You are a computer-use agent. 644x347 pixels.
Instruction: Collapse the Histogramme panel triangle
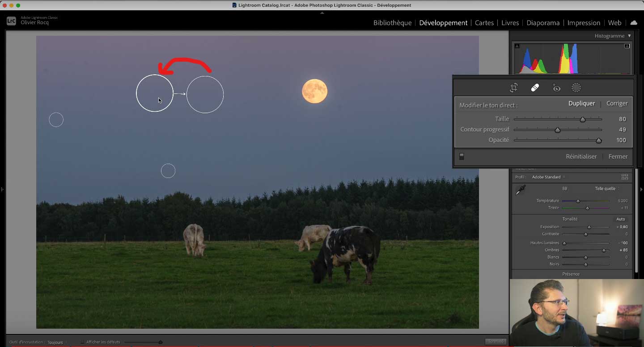coord(629,36)
